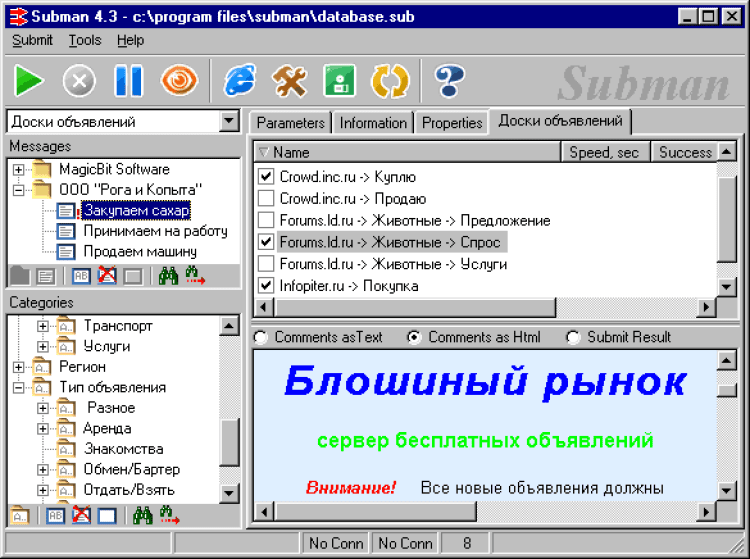Expand the Транспорт category

pyautogui.click(x=43, y=326)
